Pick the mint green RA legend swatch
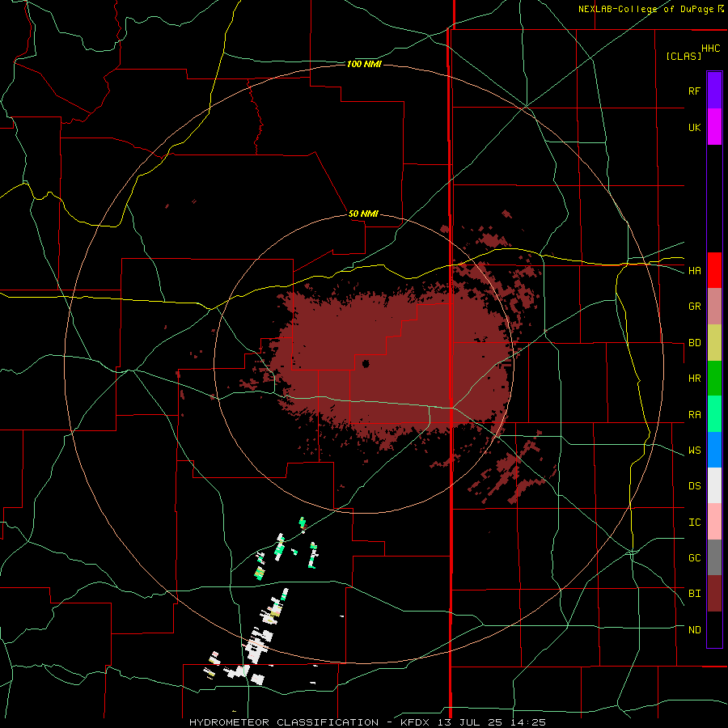Viewport: 728px width, 728px height. [714, 414]
